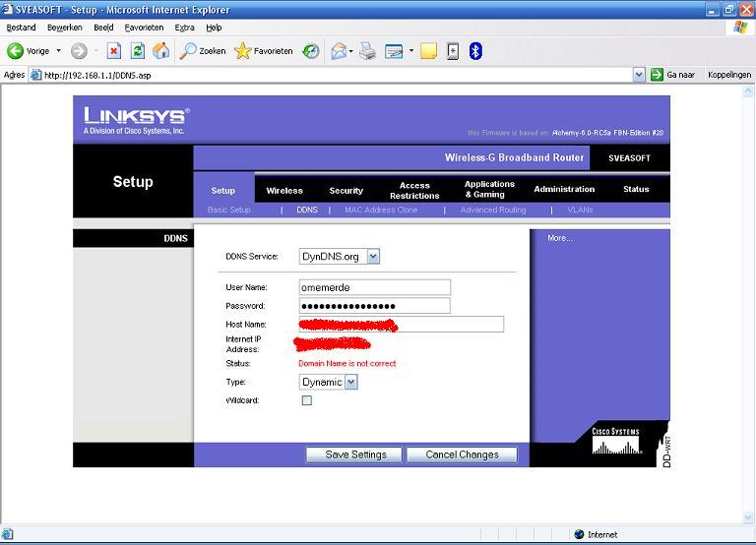Click the Forward arrow icon
Screen dimensions: 756x545
tap(79, 51)
